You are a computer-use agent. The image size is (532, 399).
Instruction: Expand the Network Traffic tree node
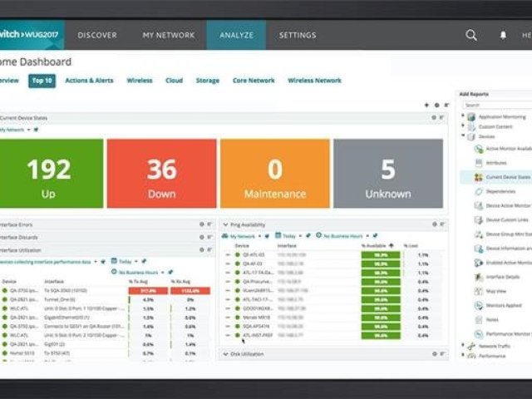(x=463, y=345)
